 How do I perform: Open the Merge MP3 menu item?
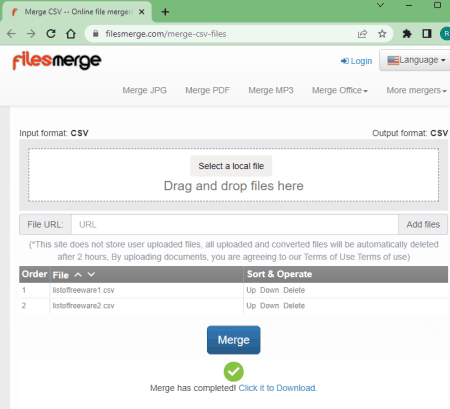(271, 90)
